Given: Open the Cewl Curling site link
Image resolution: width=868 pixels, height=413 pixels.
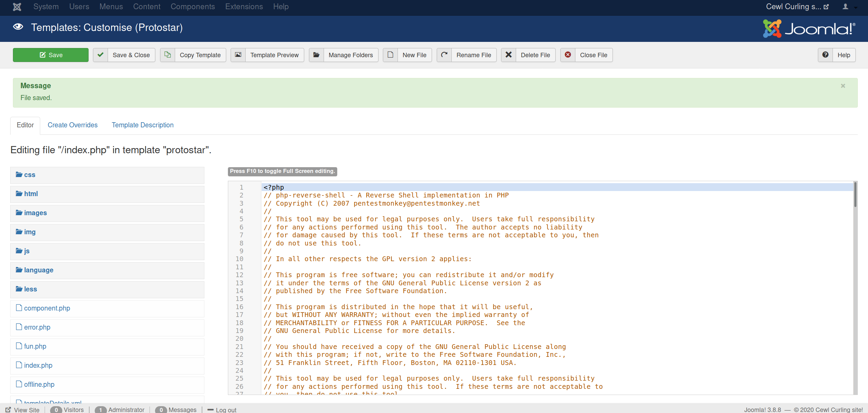Looking at the screenshot, I should [x=797, y=7].
